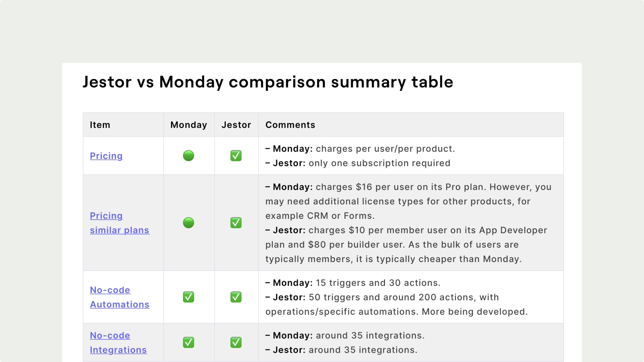Select the Comments column header
The image size is (644, 362).
tap(290, 125)
